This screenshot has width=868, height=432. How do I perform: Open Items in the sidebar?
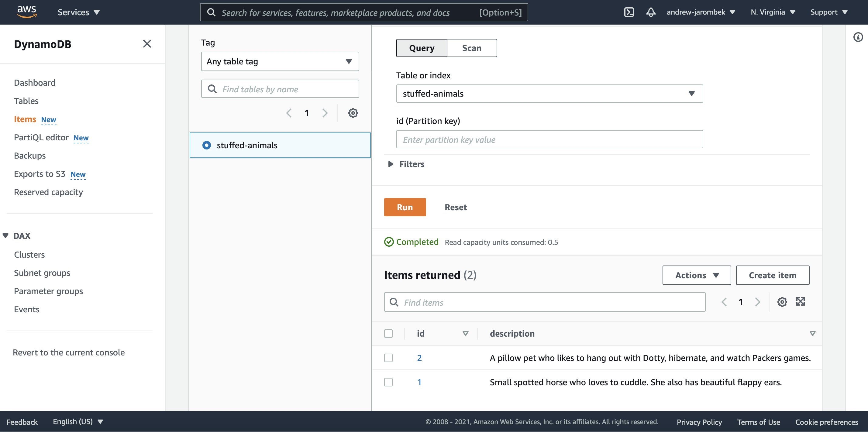(x=25, y=119)
